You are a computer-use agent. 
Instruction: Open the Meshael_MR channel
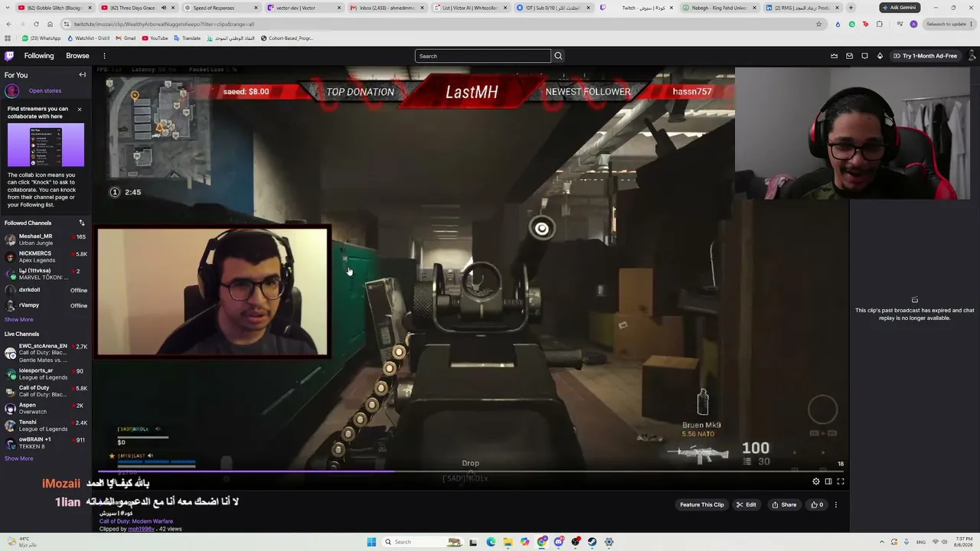45,240
